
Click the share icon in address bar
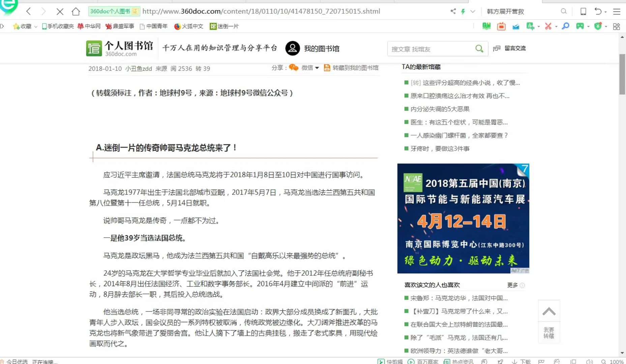point(453,11)
